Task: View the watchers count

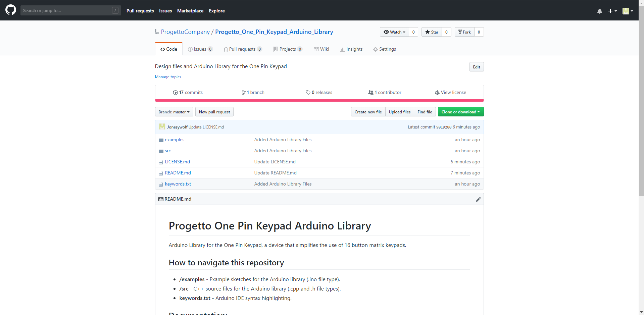Action: click(413, 32)
